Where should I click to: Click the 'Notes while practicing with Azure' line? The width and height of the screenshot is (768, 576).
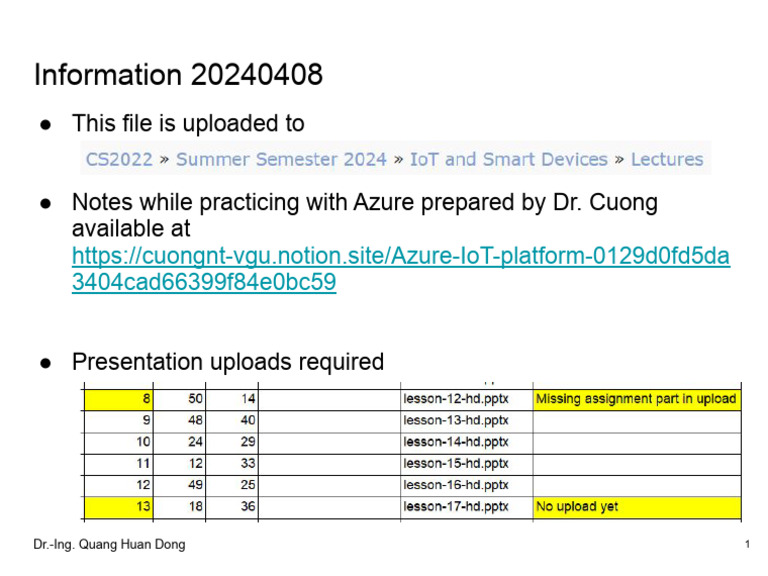(364, 202)
